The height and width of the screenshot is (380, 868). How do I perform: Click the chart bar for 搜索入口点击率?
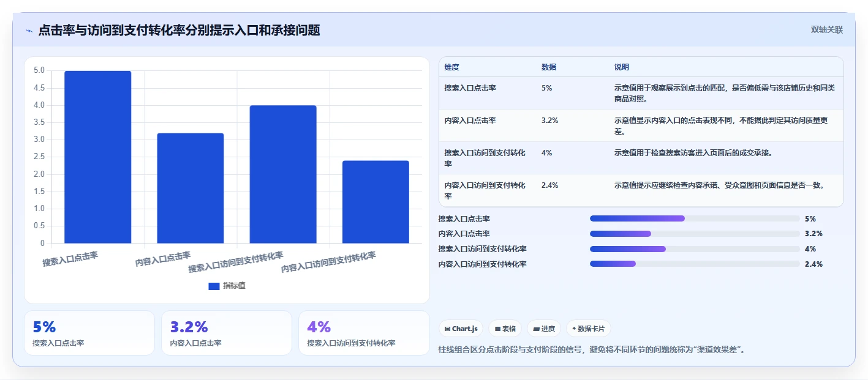(98, 157)
